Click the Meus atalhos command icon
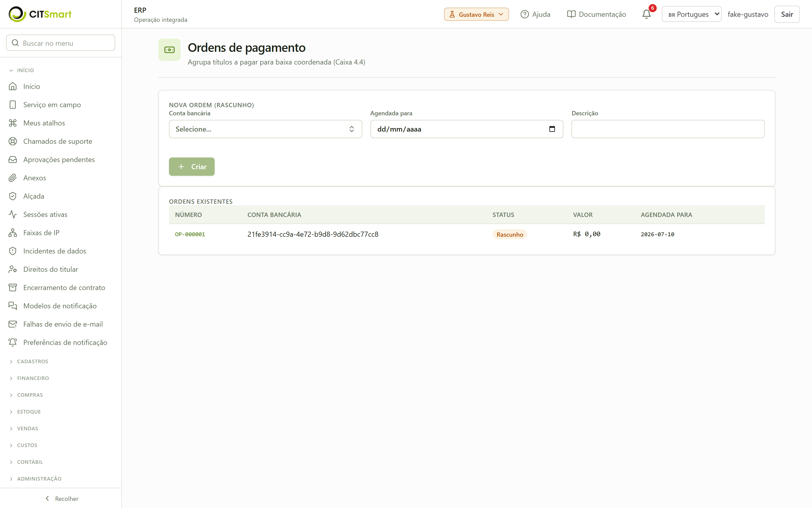The height and width of the screenshot is (508, 812). pyautogui.click(x=13, y=123)
